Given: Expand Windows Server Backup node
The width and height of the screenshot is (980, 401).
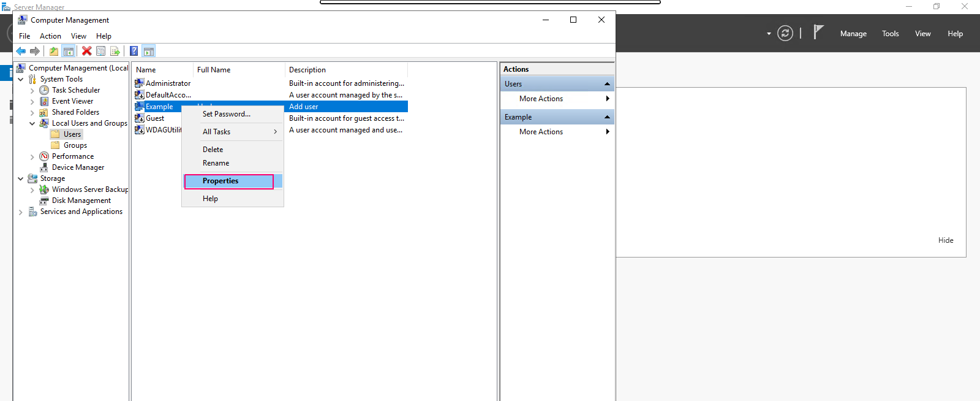Looking at the screenshot, I should [32, 189].
